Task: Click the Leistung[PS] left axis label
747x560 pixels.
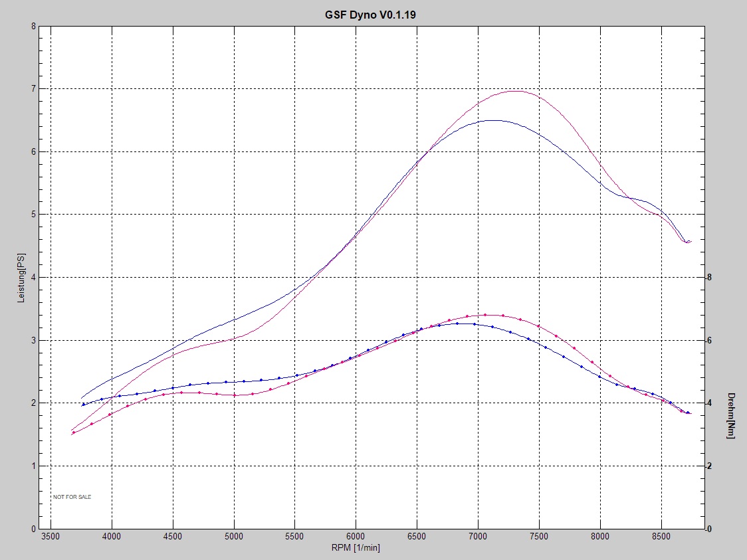Action: pos(21,278)
